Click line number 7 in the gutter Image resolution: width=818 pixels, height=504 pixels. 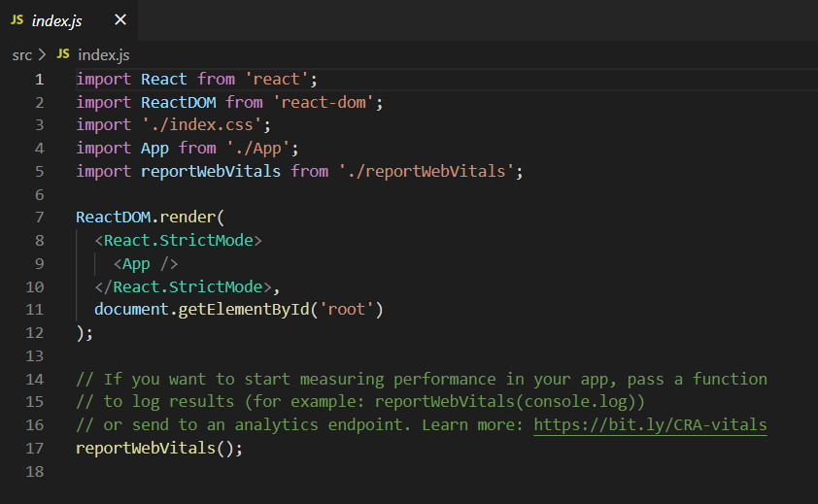39,218
